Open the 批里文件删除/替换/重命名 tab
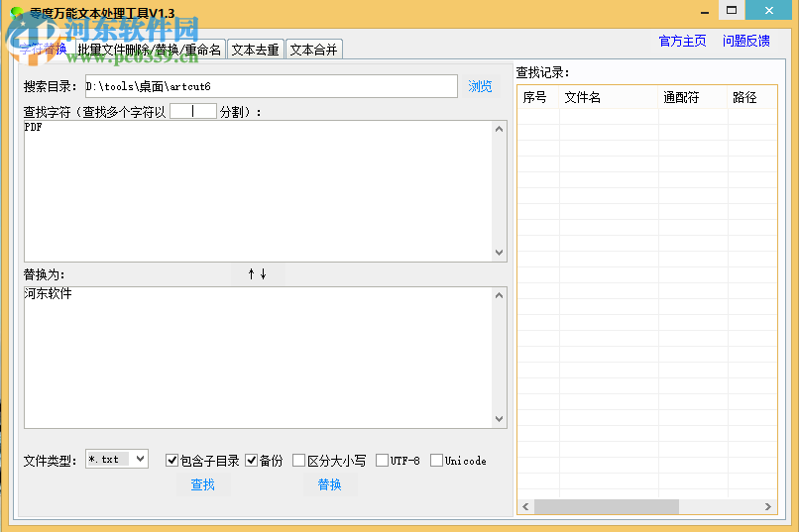Screen dimensions: 799x532 point(150,50)
